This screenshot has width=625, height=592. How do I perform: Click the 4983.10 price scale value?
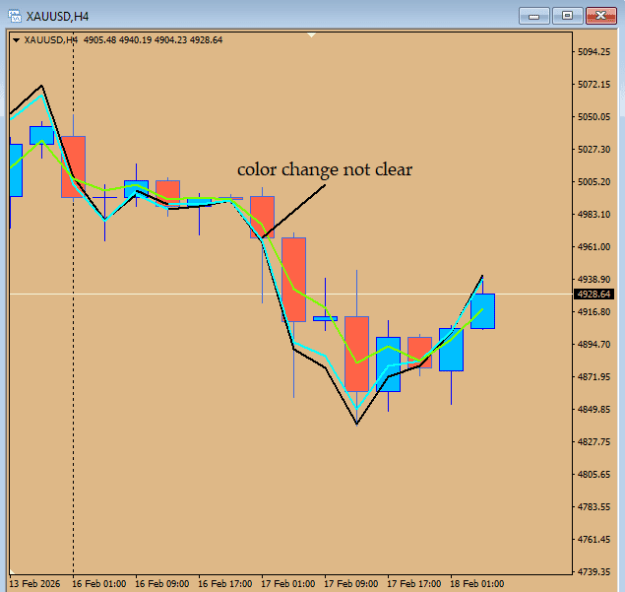[594, 214]
